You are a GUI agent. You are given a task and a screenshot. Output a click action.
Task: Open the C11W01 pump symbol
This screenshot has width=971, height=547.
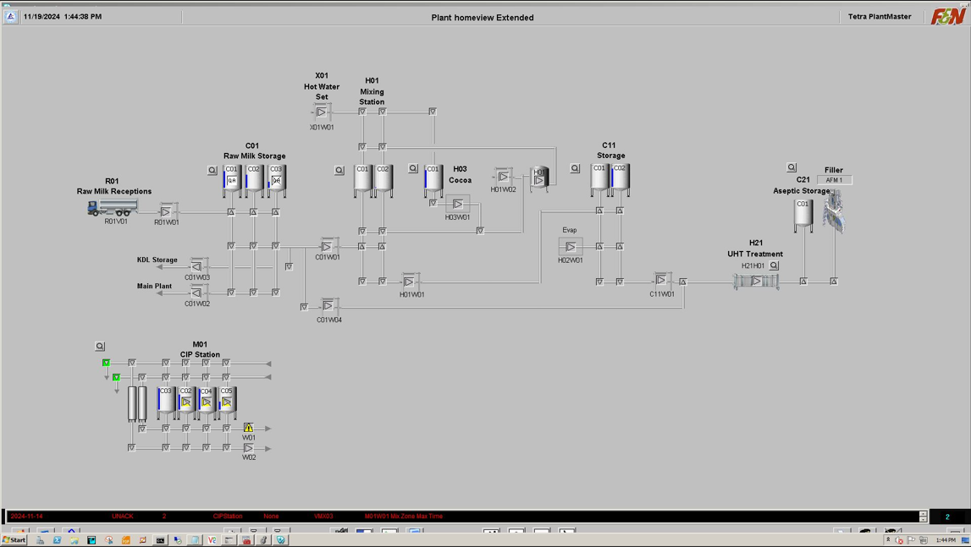[x=661, y=280]
